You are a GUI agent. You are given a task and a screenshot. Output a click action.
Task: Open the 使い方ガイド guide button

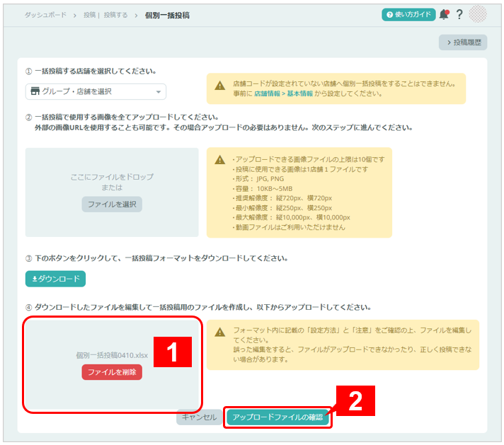(x=408, y=14)
